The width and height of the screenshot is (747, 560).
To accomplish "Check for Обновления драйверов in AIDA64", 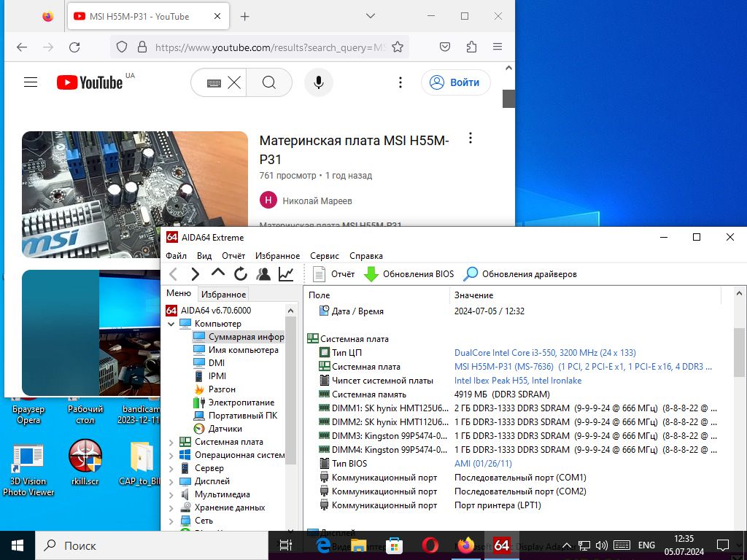I will pyautogui.click(x=520, y=274).
